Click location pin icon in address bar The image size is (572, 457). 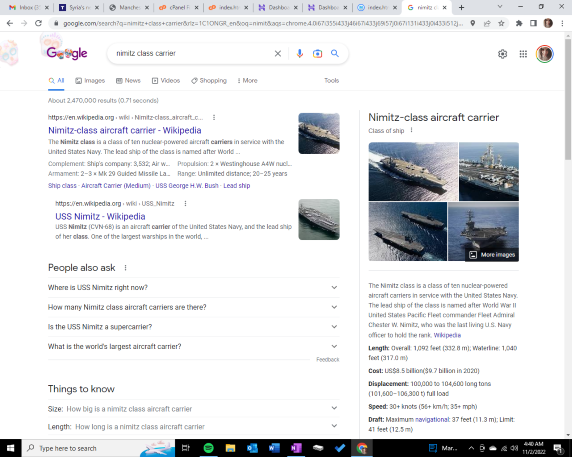473,23
